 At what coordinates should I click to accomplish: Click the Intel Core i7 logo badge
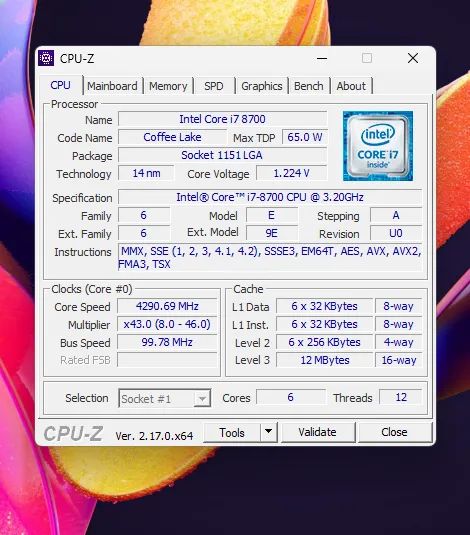tap(378, 146)
